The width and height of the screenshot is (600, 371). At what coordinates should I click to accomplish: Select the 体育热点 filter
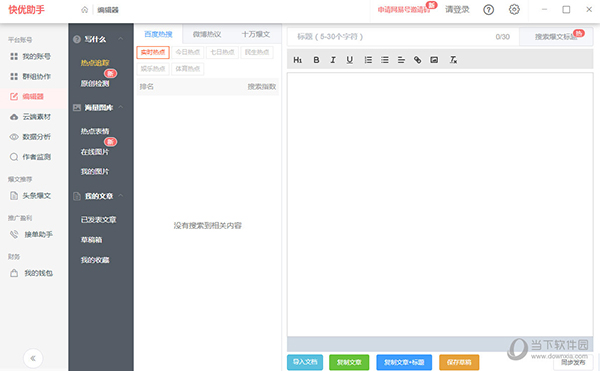(x=188, y=69)
